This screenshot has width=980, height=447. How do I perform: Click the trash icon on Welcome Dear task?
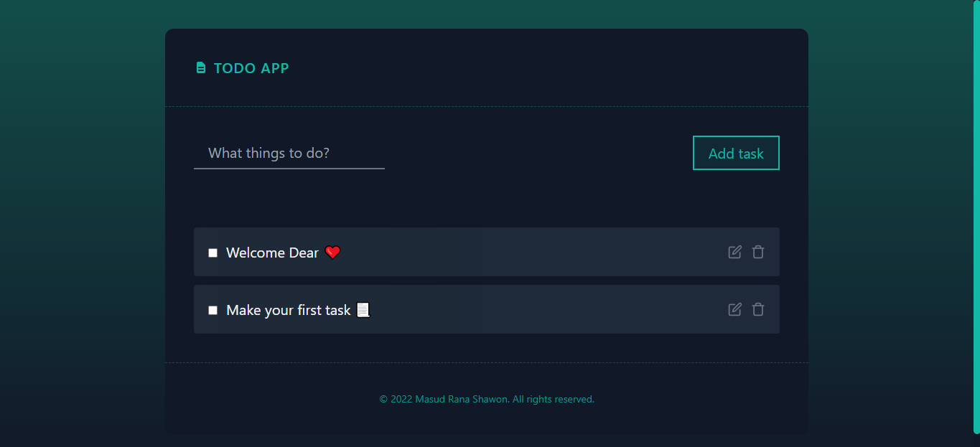(758, 252)
